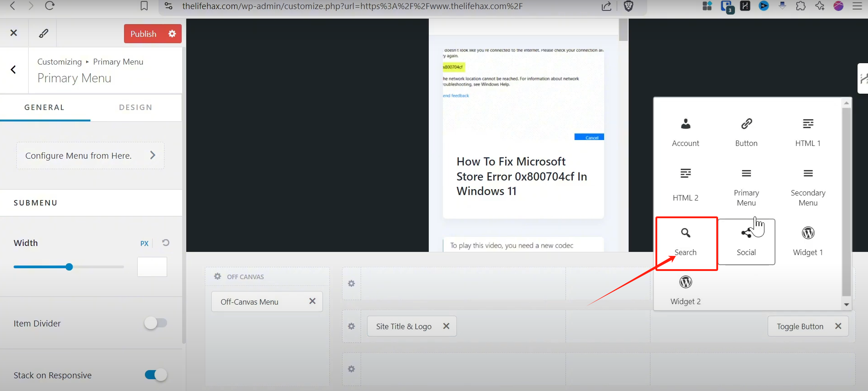Viewport: 868px width, 391px height.
Task: Add the HTML 1 element
Action: [808, 132]
